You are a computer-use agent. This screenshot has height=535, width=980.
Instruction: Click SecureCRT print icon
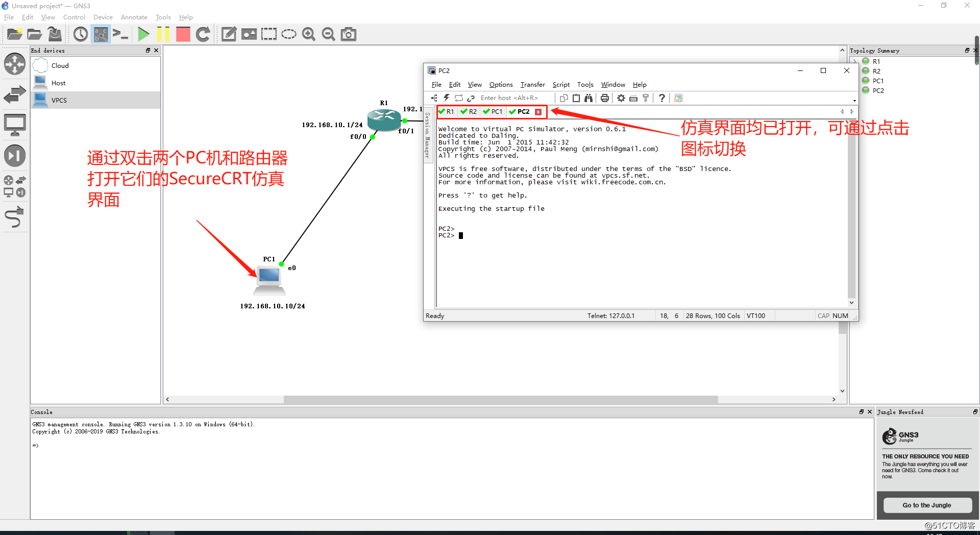(605, 98)
